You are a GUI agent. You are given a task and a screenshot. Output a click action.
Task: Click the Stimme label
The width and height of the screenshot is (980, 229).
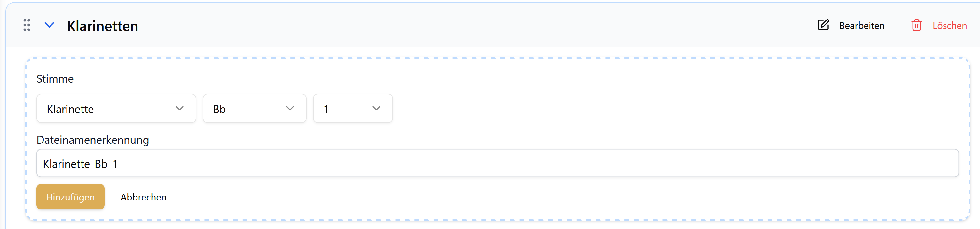[x=55, y=78]
